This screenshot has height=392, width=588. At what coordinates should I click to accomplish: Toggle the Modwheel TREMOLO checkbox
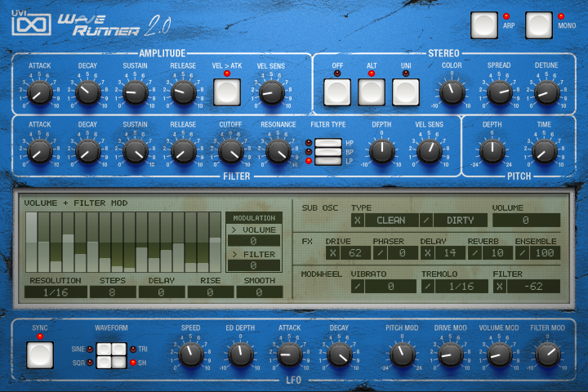coord(428,286)
